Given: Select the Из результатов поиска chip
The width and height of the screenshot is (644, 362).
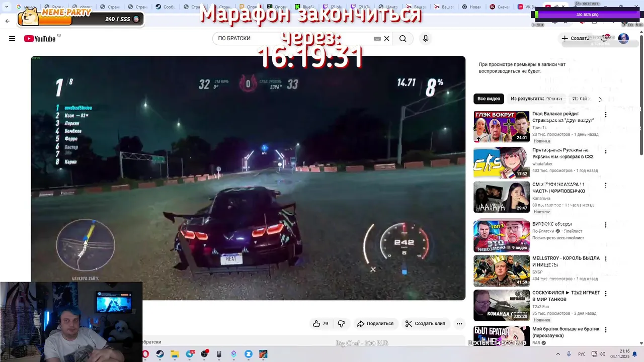Looking at the screenshot, I should click(536, 99).
